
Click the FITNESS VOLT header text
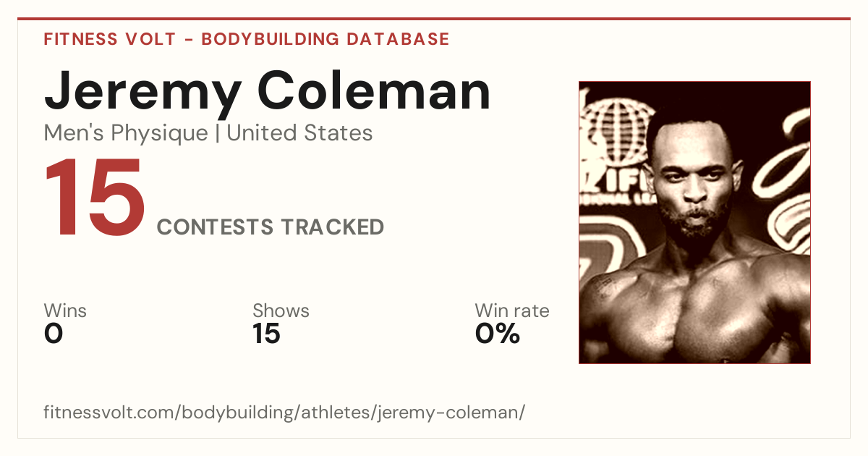[x=110, y=39]
